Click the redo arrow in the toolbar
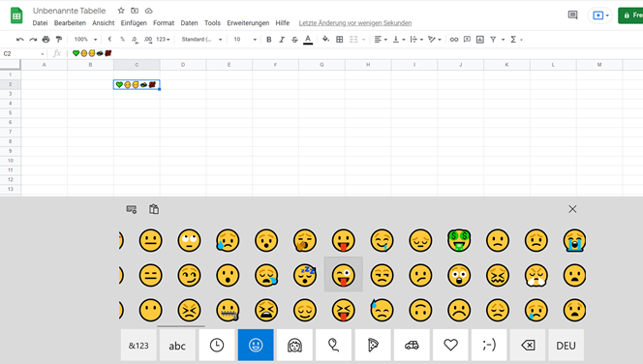Viewport: 643px width, 364px height. (x=33, y=40)
